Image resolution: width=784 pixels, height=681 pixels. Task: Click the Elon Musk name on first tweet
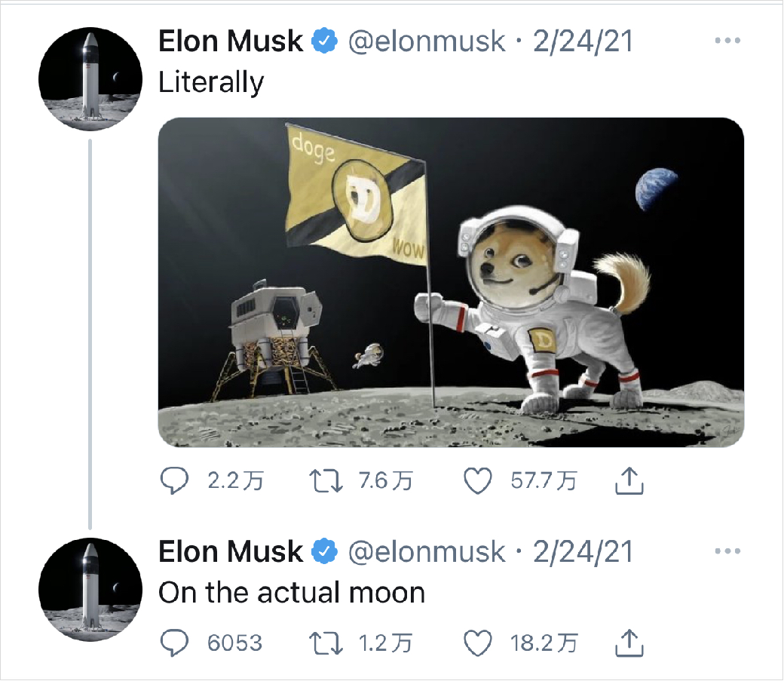point(231,41)
